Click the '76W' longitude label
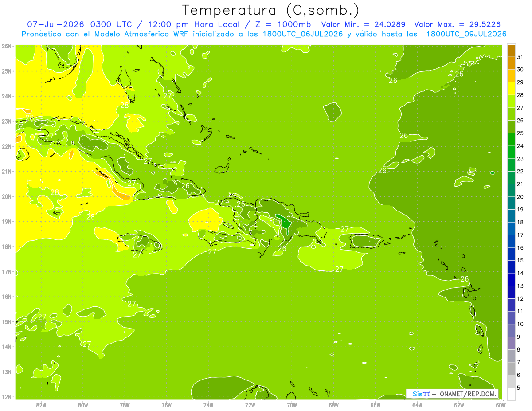 (167, 405)
